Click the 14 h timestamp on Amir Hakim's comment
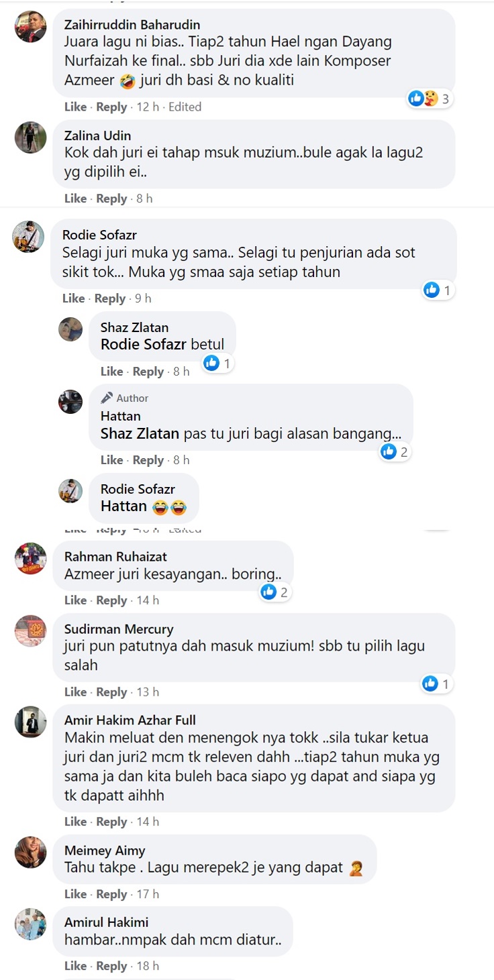Screen dimensions: 494x980 (x=148, y=822)
